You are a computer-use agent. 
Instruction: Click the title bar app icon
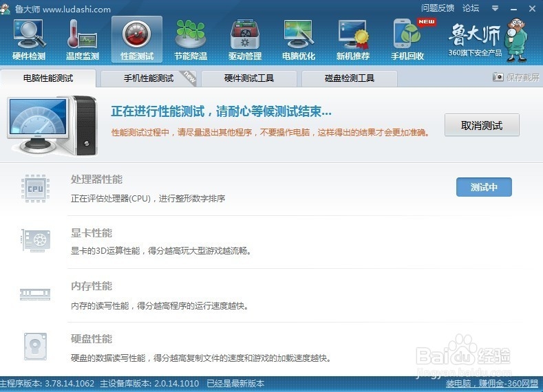(6, 9)
